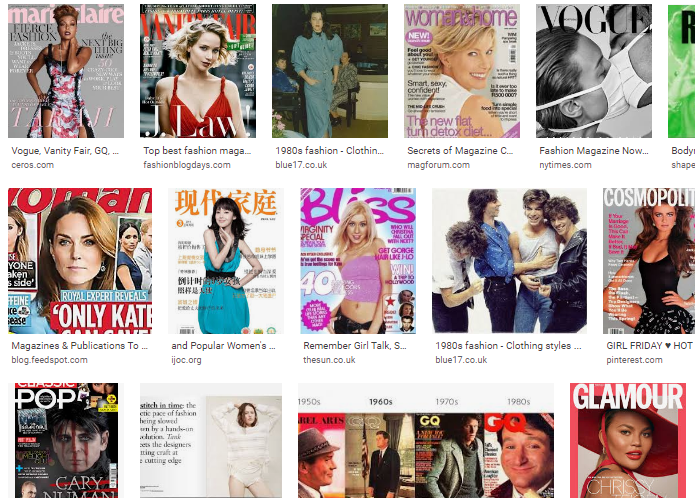Screen dimensions: 695x498
Task: Open the Glamour Chrissy cover thumbnail
Action: point(628,440)
